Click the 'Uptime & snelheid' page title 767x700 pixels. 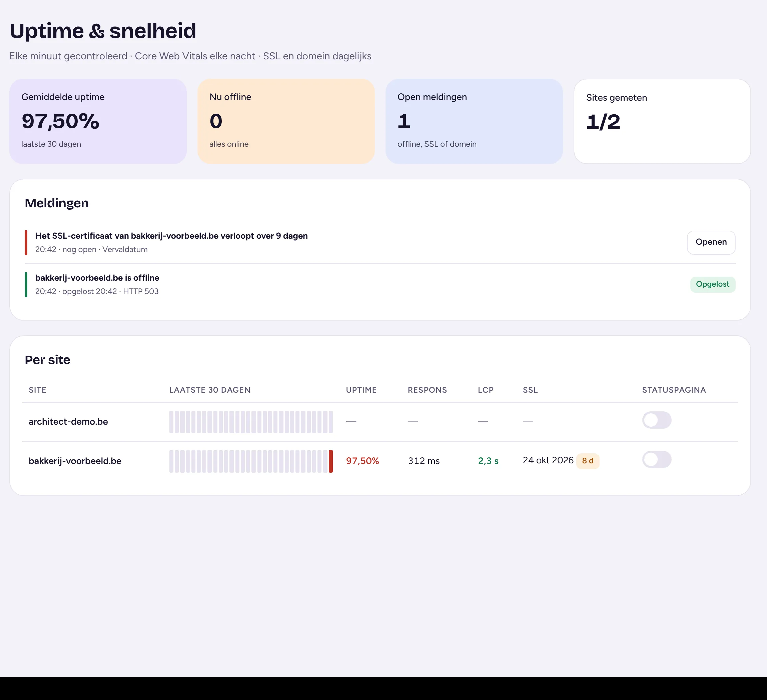point(103,31)
